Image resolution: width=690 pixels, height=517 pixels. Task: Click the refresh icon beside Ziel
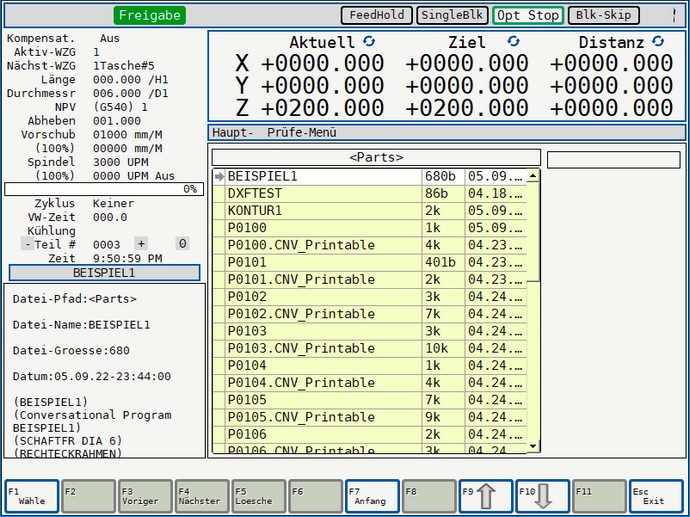click(513, 41)
